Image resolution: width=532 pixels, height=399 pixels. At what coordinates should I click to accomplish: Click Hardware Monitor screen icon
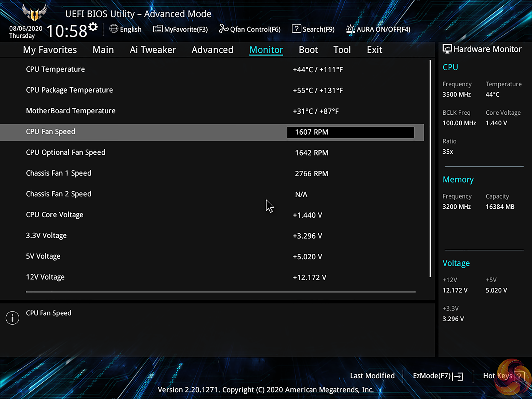tap(447, 49)
